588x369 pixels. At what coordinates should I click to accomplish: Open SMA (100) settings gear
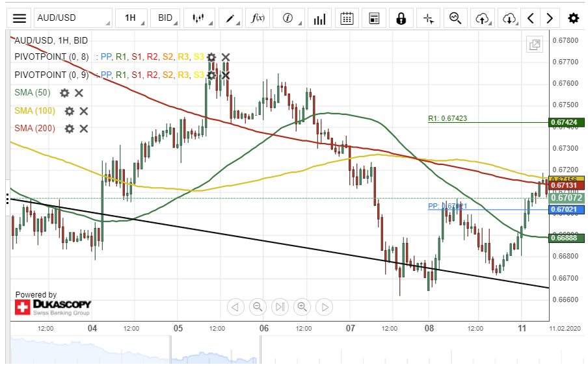coord(70,111)
